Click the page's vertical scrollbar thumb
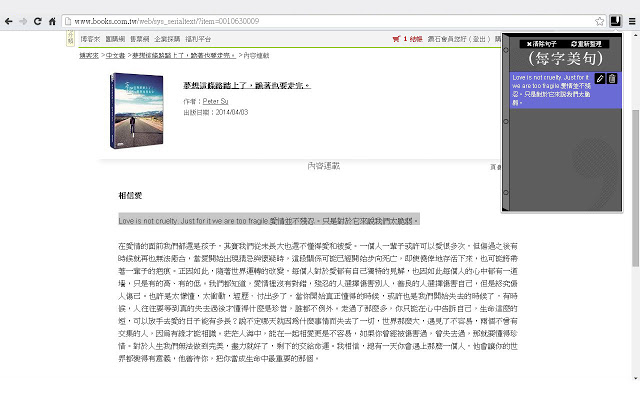Screen dimensions: 640x400 tap(636, 188)
